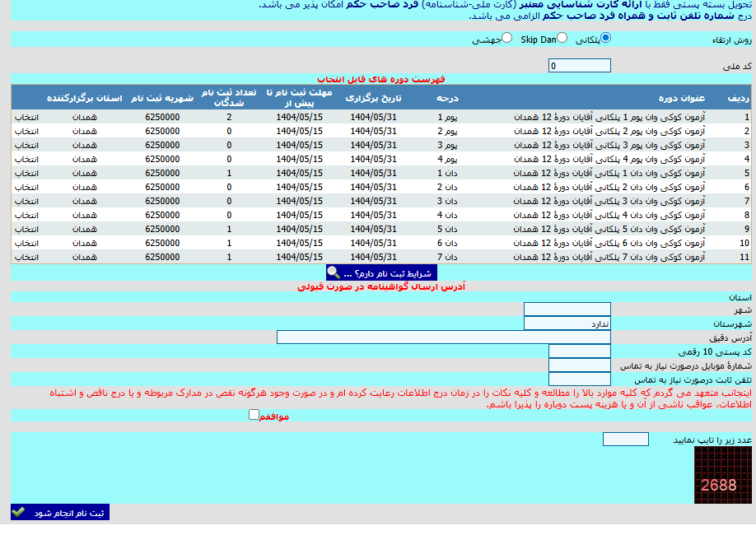
Task: Click the شهرستان field containing ندارد
Action: (x=567, y=323)
